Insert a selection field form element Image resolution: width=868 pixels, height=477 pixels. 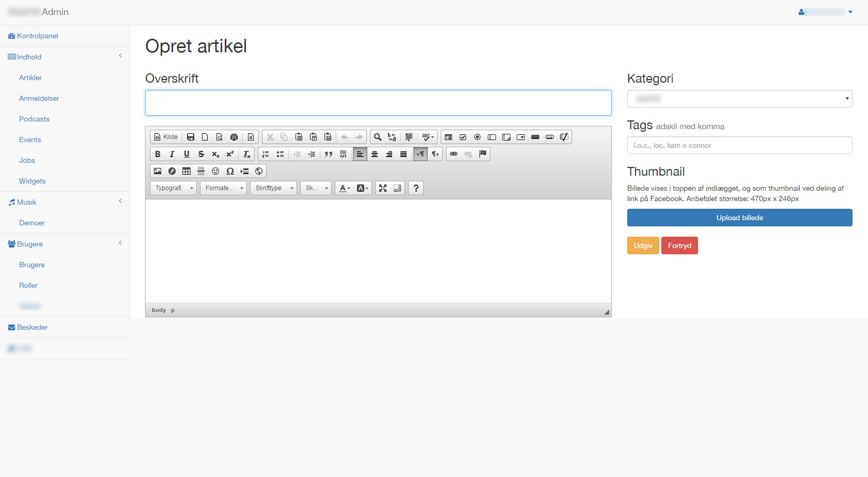[521, 137]
